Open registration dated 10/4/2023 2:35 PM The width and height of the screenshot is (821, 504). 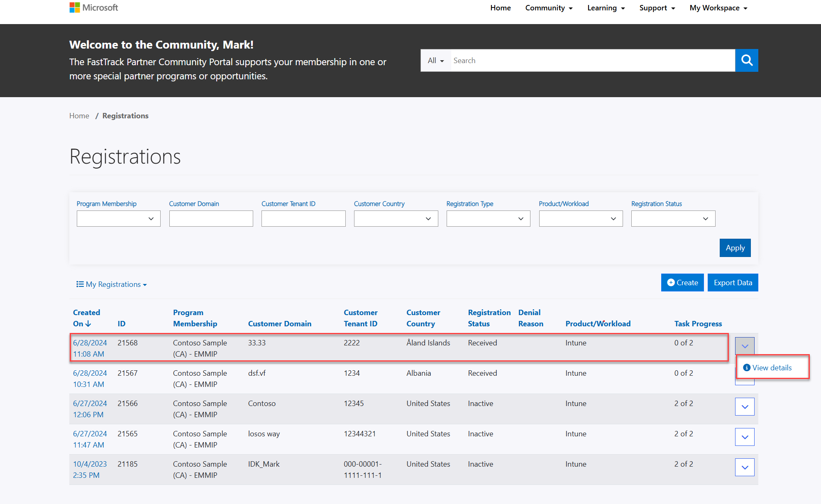click(90, 470)
